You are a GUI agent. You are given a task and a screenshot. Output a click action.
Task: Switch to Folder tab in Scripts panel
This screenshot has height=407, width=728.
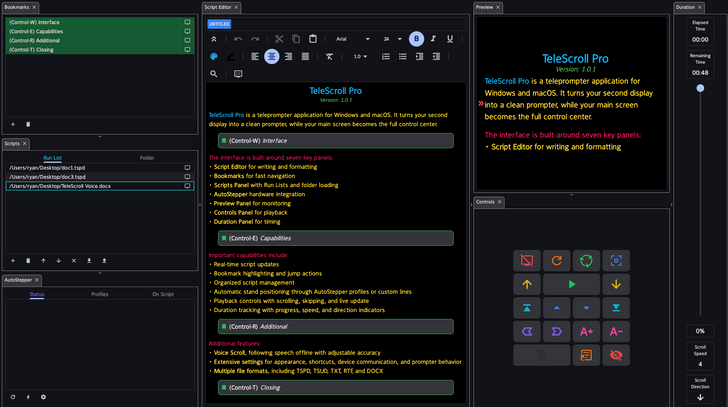point(147,158)
